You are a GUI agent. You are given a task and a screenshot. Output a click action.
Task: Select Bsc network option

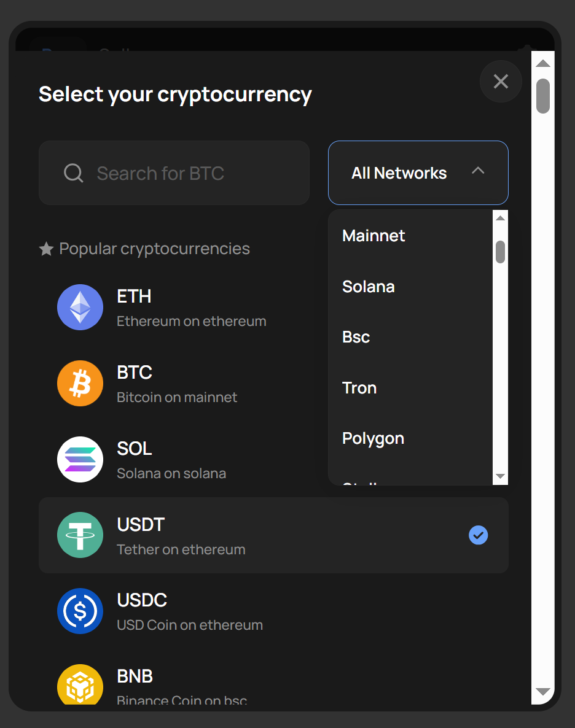pyautogui.click(x=356, y=337)
